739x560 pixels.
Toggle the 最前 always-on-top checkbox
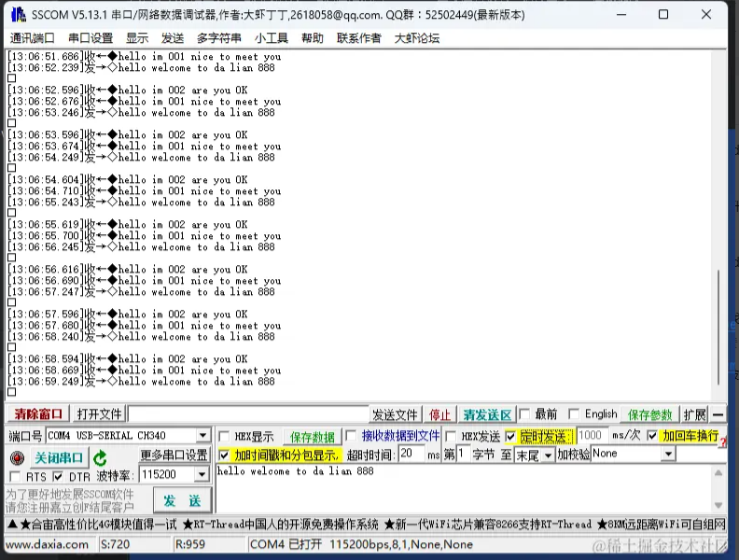click(525, 414)
